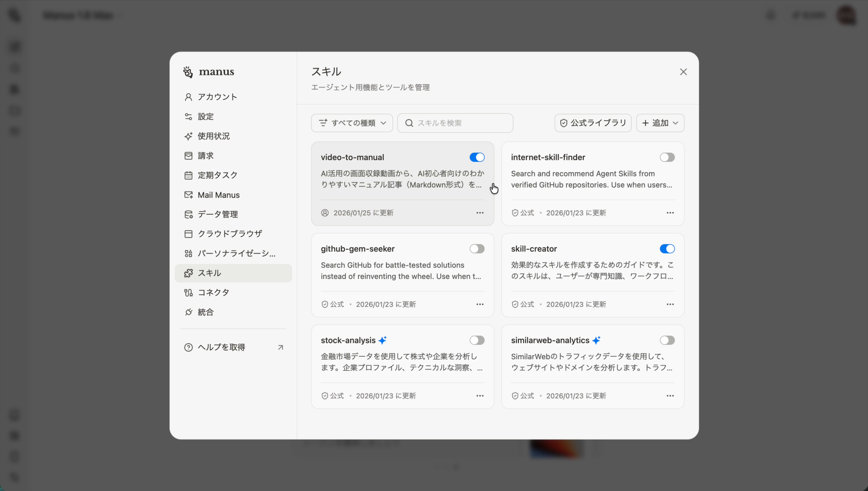Viewport: 868px width, 491px height.
Task: Click the クラウドブラウザ browser icon
Action: (x=189, y=233)
